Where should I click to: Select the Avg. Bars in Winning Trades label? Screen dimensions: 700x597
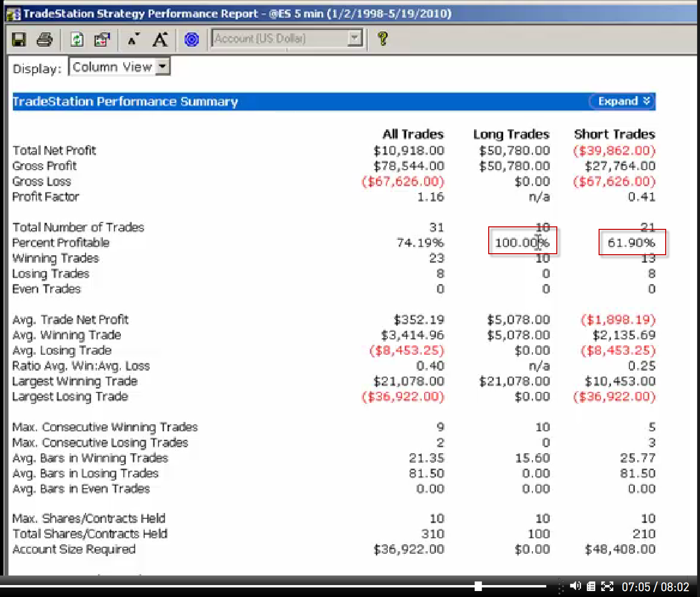click(x=90, y=458)
